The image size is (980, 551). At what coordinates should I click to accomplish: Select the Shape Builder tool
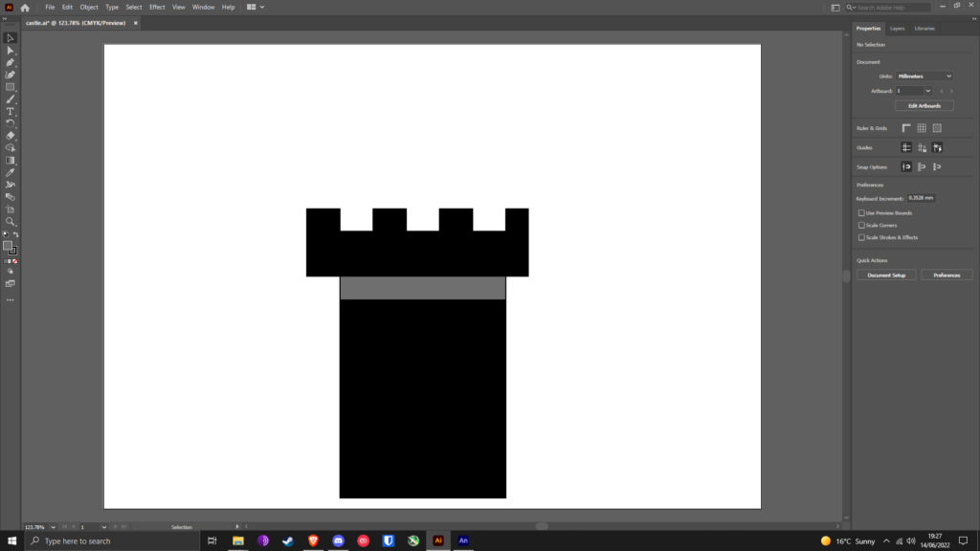[x=10, y=148]
